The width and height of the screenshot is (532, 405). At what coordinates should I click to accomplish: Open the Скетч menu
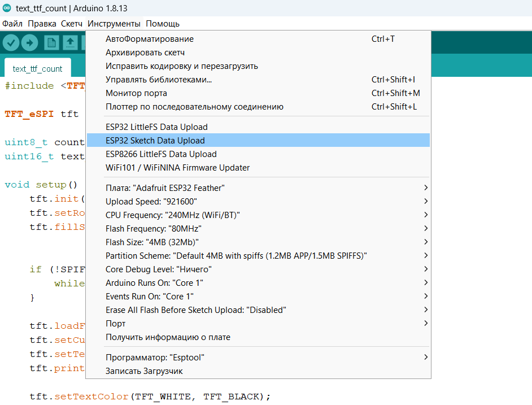pos(72,24)
